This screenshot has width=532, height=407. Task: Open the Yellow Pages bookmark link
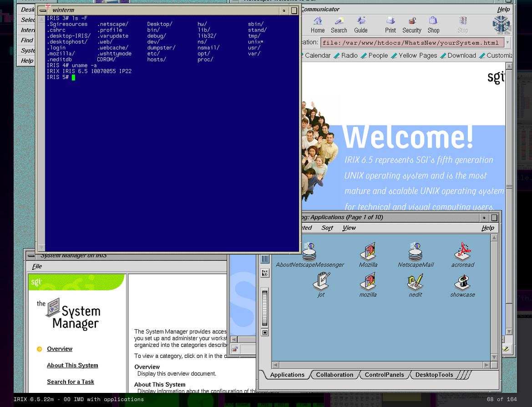[414, 55]
